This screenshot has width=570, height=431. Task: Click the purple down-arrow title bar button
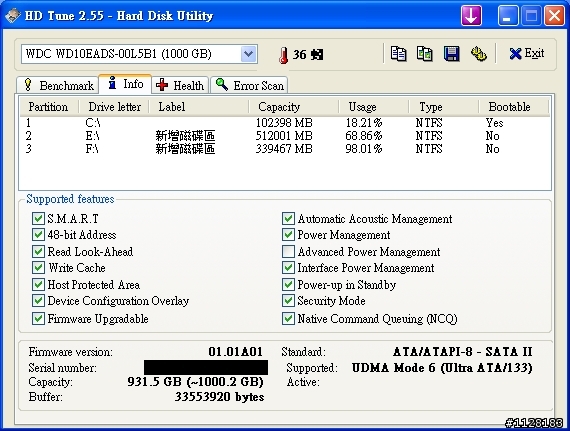(x=471, y=16)
